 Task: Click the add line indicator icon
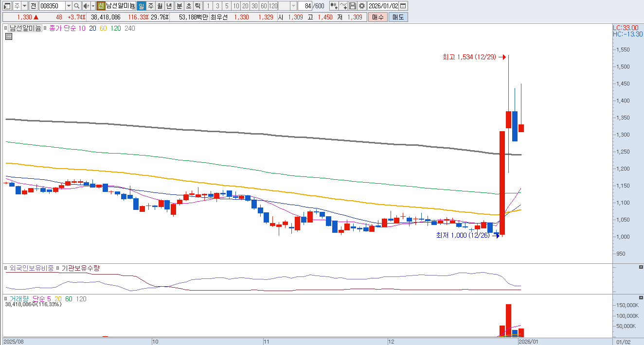343,6
